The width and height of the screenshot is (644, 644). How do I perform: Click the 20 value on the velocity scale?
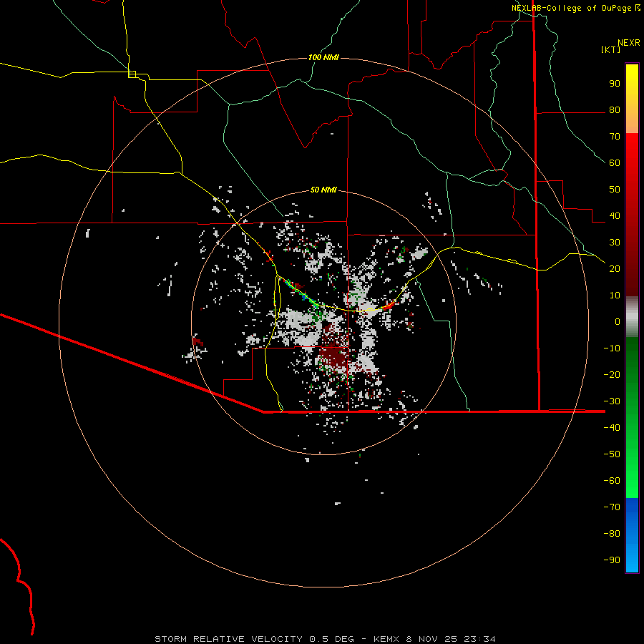point(615,269)
